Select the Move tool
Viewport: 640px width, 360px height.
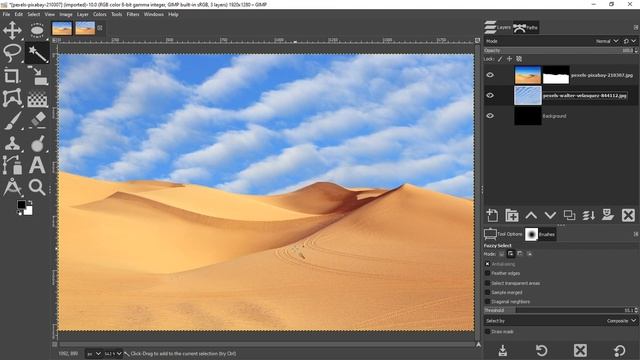click(12, 31)
